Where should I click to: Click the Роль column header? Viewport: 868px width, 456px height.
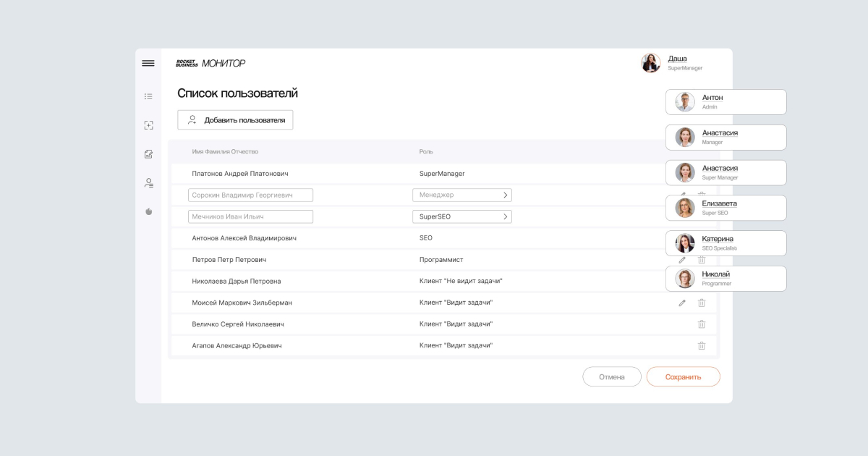[x=426, y=152]
